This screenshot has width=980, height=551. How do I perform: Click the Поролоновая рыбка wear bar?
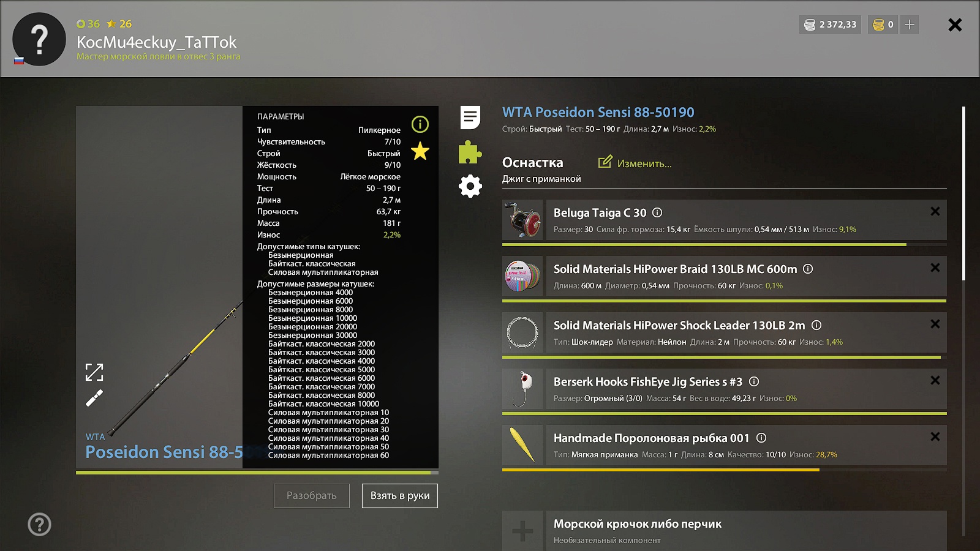[724, 470]
